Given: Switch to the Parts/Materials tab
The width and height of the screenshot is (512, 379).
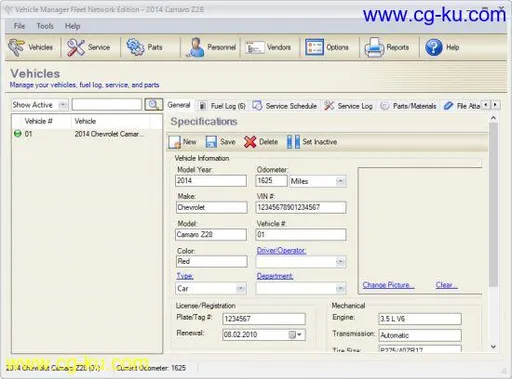Looking at the screenshot, I should click(408, 106).
